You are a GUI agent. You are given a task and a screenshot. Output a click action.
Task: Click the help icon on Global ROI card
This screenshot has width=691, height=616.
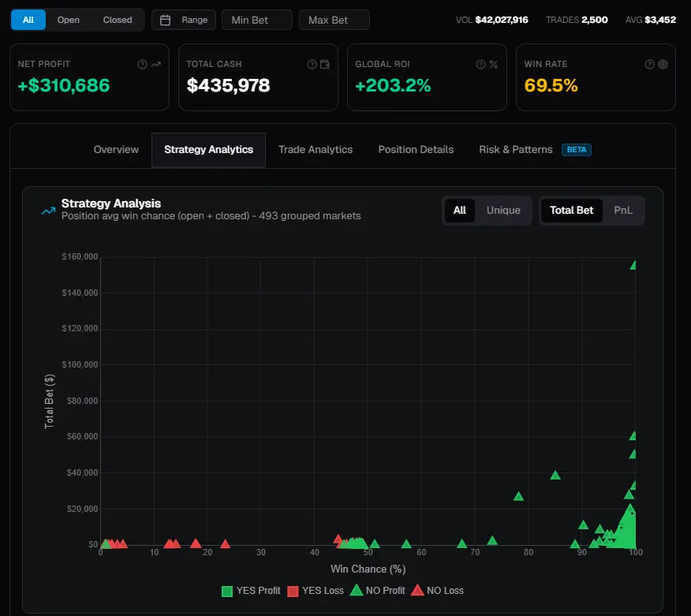[x=480, y=65]
